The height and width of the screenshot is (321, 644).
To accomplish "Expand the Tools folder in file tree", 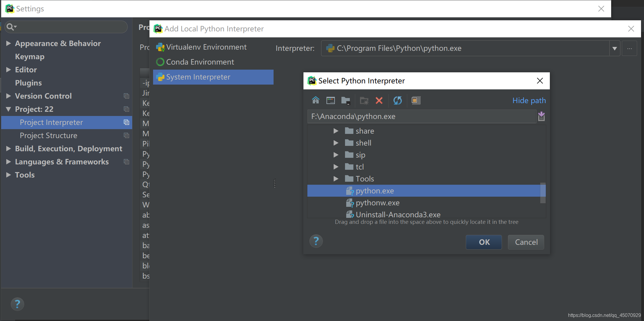I will pyautogui.click(x=336, y=179).
